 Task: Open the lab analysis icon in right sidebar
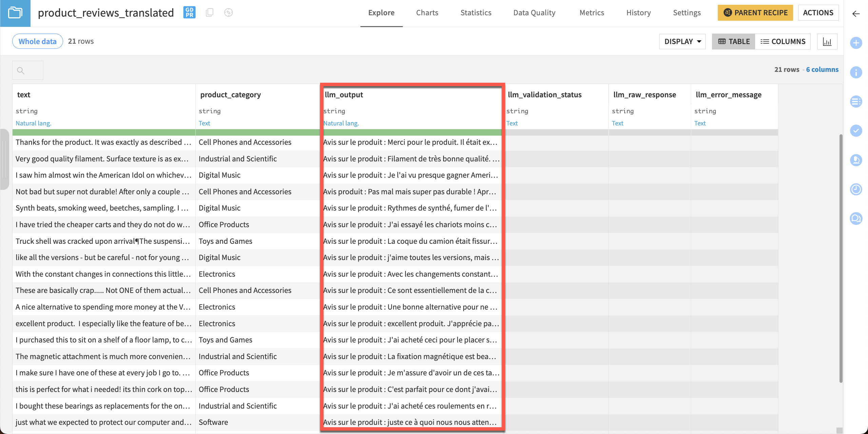coord(856,160)
